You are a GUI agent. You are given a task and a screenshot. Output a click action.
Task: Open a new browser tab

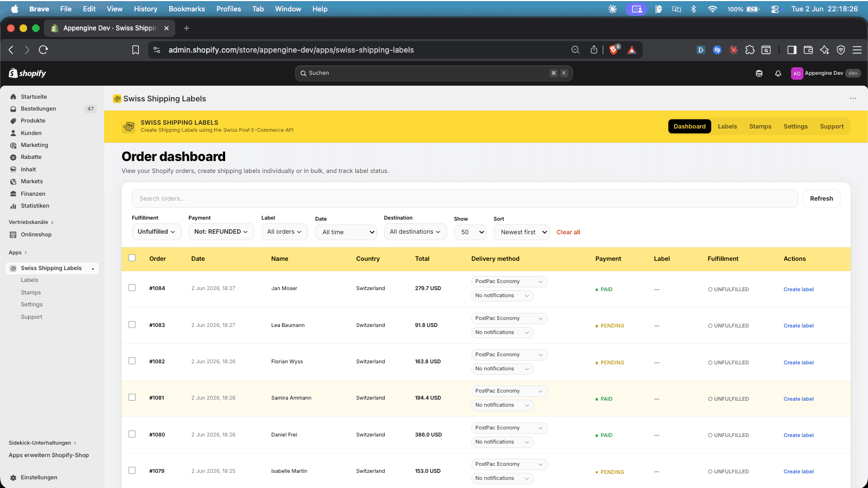[x=187, y=28]
